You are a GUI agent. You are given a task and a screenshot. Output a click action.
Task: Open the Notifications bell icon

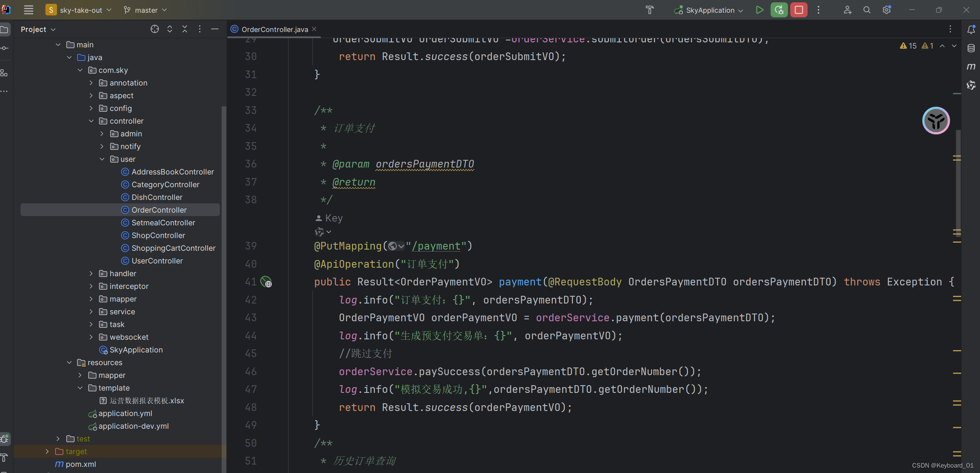tap(971, 29)
